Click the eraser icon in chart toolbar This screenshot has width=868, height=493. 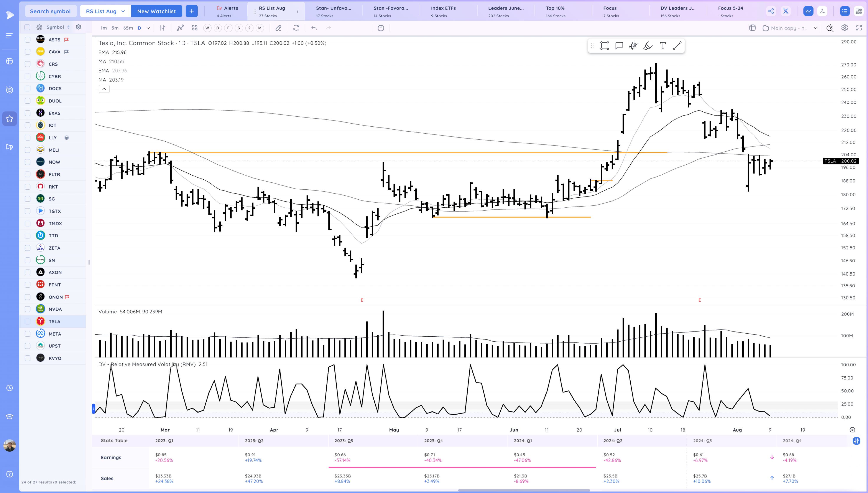click(x=278, y=28)
